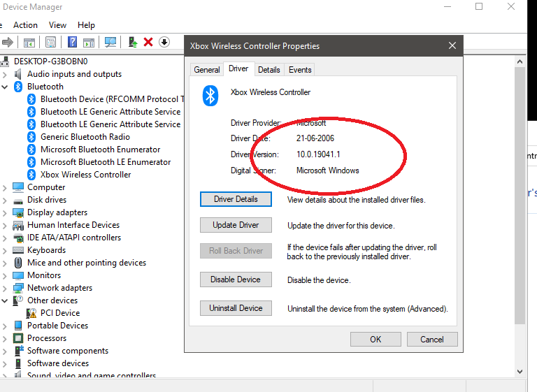
Task: Select Bluetooth Device (RFCOMM Protocol) entry
Action: click(x=113, y=99)
